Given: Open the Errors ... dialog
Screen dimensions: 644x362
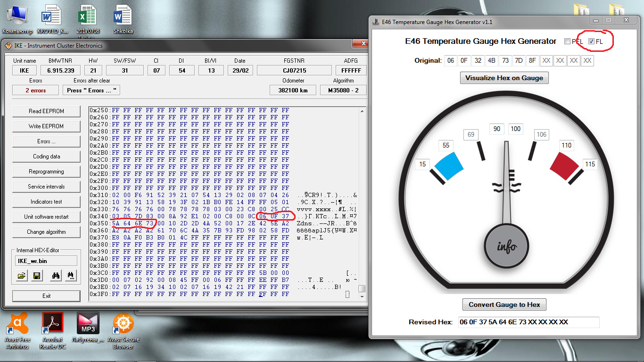Looking at the screenshot, I should pyautogui.click(x=46, y=141).
